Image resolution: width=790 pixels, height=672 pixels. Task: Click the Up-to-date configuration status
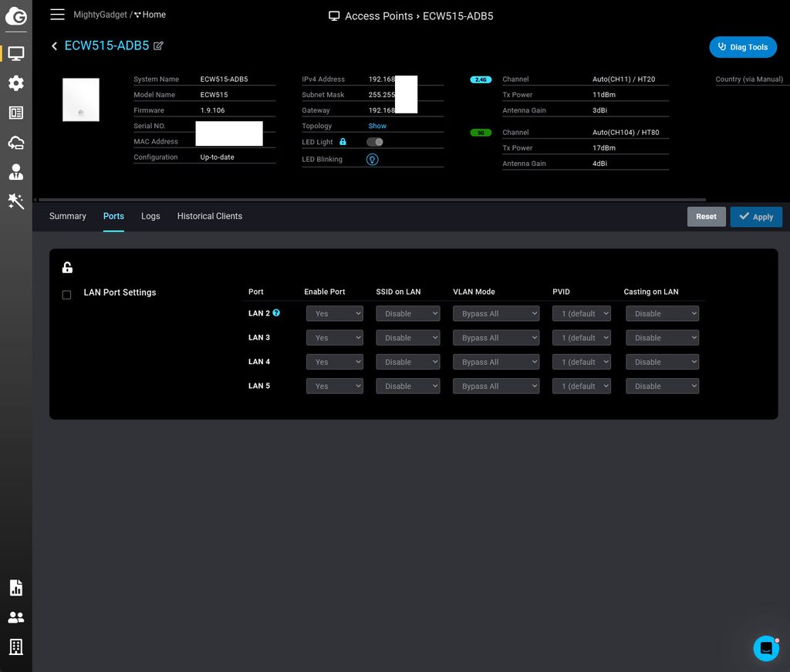tap(217, 157)
